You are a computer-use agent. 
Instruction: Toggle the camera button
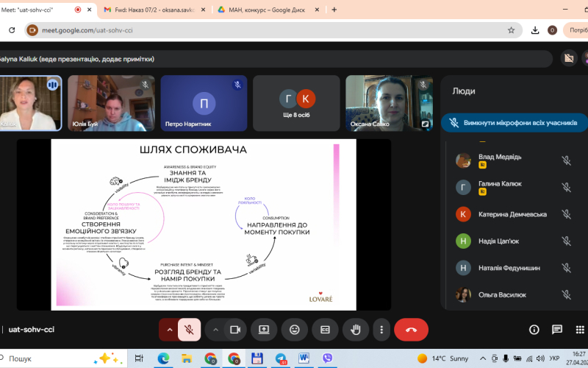click(x=235, y=330)
